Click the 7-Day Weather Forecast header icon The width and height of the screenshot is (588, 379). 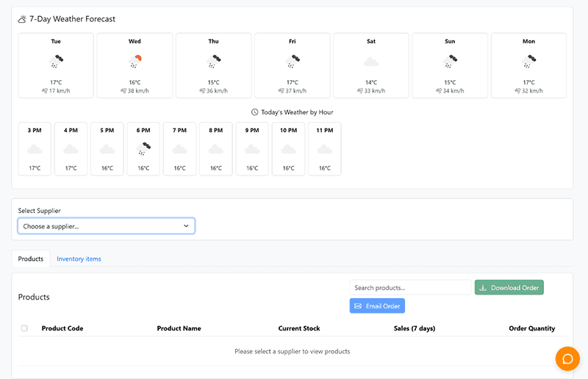pos(22,19)
